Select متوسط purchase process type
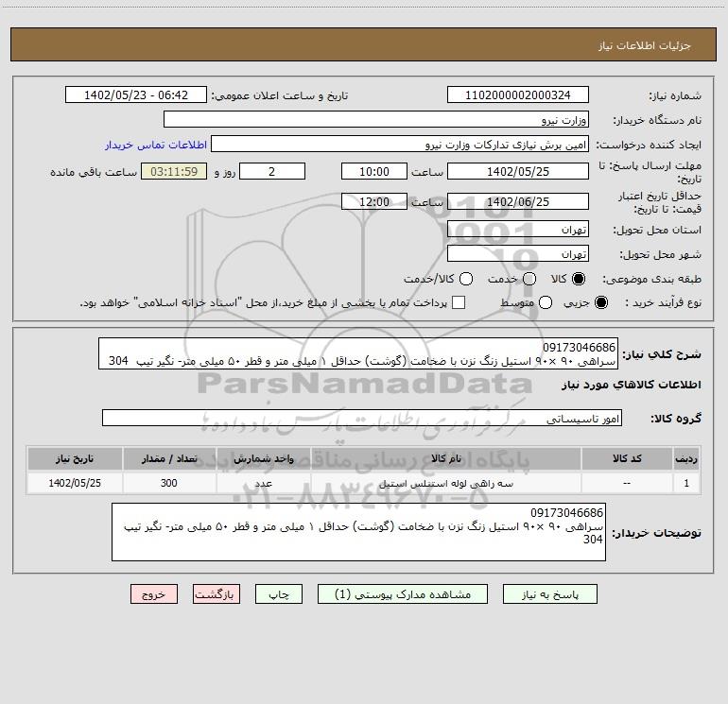The width and height of the screenshot is (728, 704). coord(546,302)
